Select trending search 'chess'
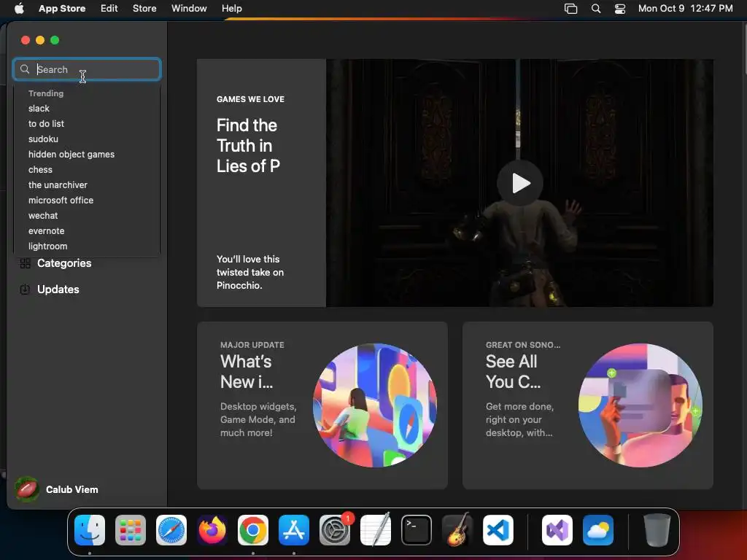Viewport: 747px width, 560px height. coord(40,169)
